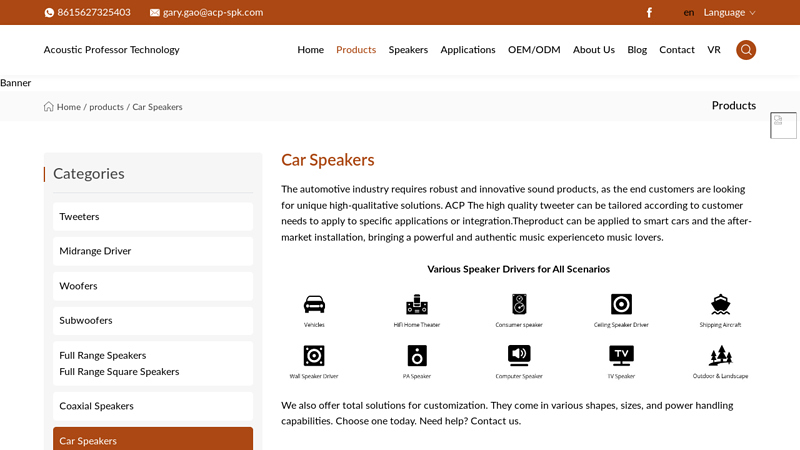The width and height of the screenshot is (800, 450).
Task: Select the Midrange Driver category
Action: tap(153, 251)
